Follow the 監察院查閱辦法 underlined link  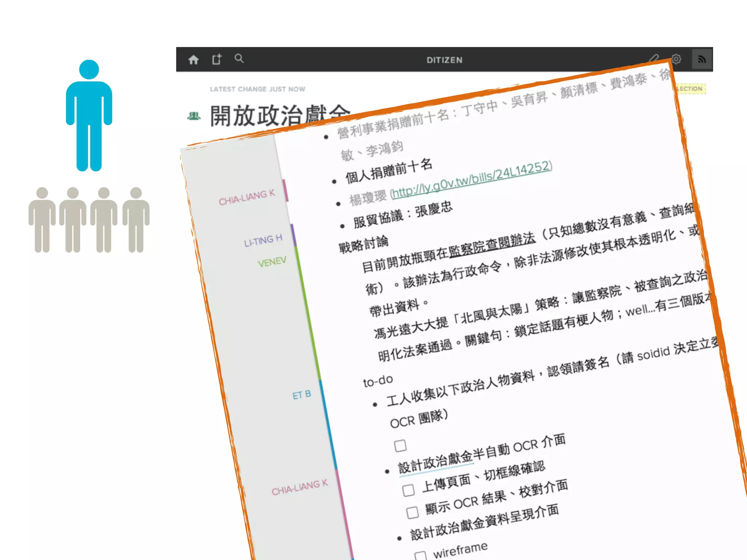pos(492,244)
